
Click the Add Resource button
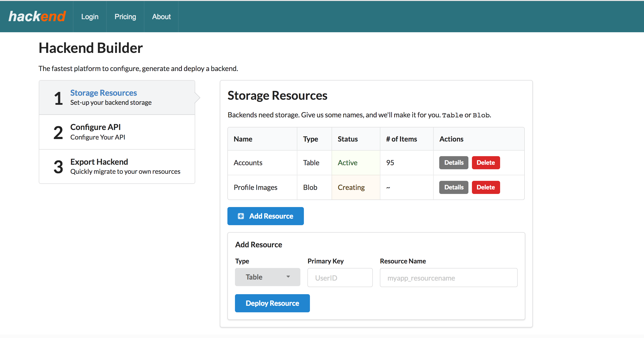tap(265, 216)
